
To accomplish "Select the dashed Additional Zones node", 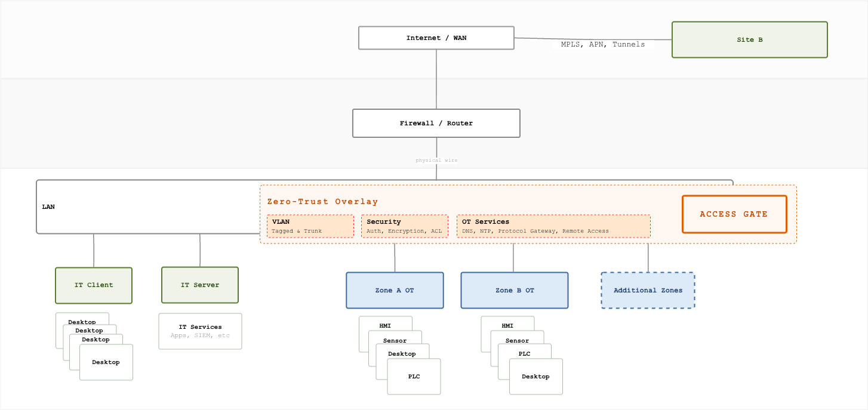I will point(648,290).
